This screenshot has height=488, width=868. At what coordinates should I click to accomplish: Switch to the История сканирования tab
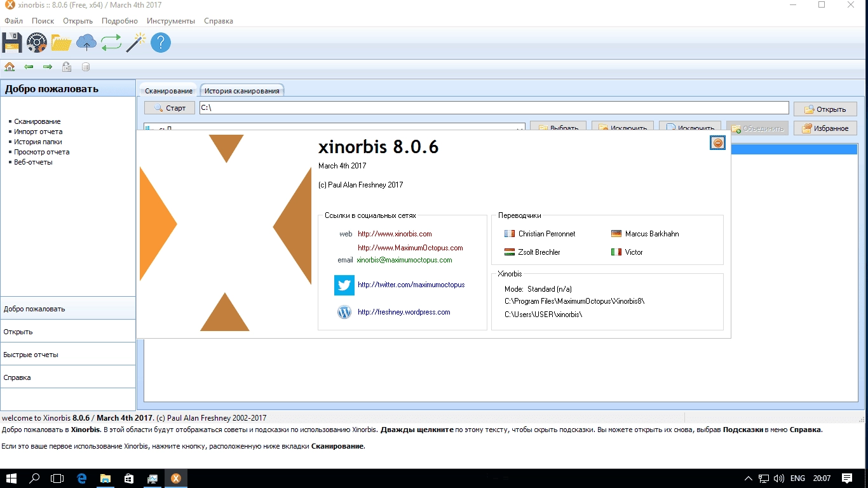click(241, 91)
